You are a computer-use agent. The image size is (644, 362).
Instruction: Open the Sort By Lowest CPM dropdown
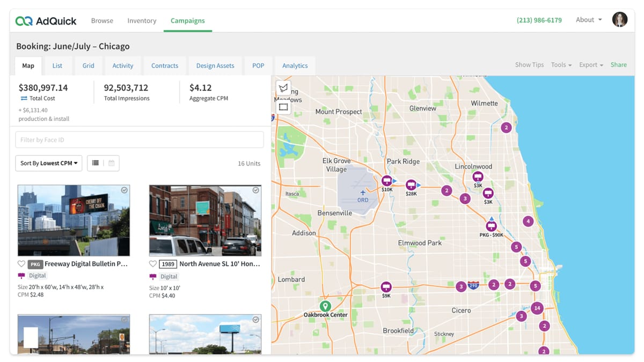(x=49, y=163)
